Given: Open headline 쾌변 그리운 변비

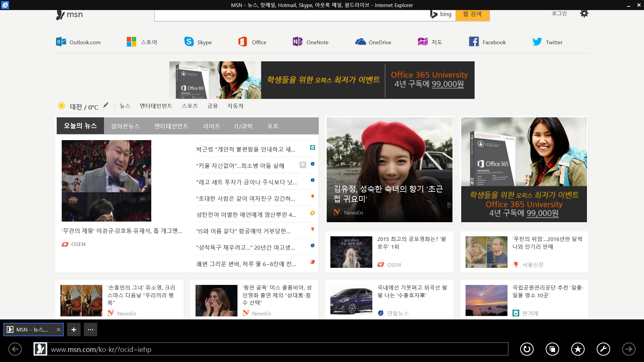Looking at the screenshot, I should 246,264.
